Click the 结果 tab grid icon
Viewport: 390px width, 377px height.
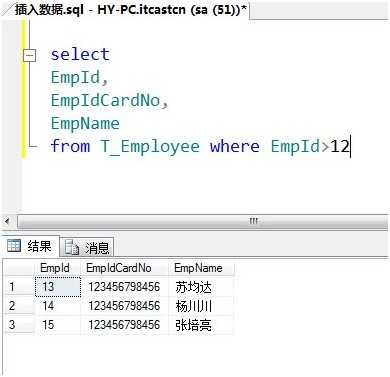pos(14,246)
